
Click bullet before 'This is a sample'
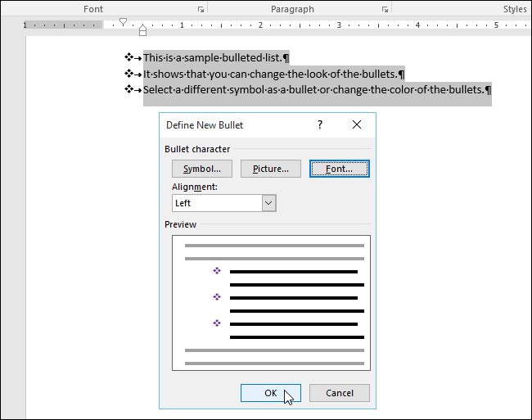tap(129, 57)
